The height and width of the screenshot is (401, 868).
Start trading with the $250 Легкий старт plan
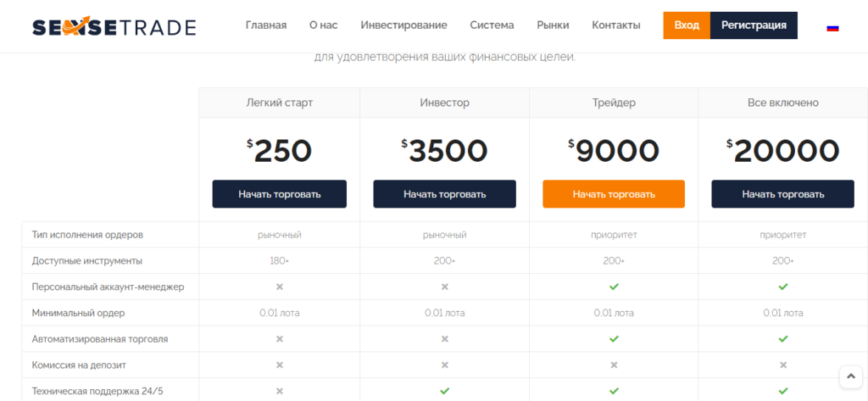pos(280,194)
